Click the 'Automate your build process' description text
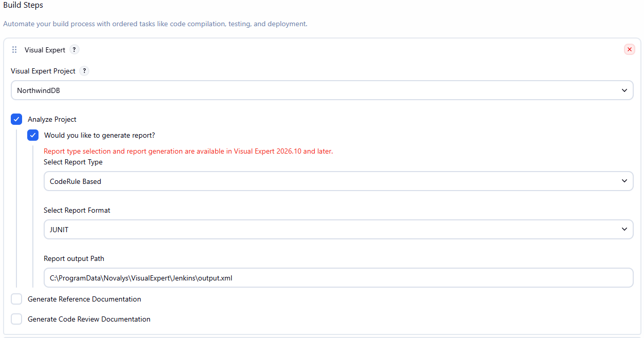The height and width of the screenshot is (338, 644). (155, 24)
